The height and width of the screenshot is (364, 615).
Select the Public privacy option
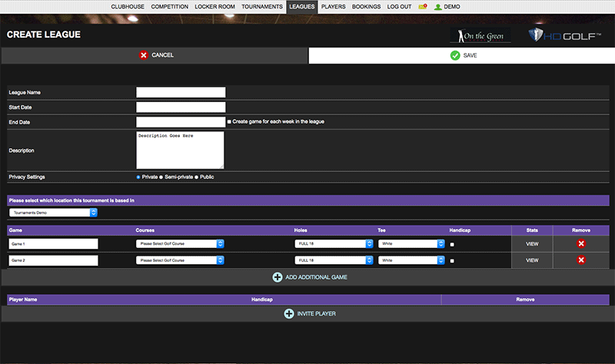tap(196, 177)
